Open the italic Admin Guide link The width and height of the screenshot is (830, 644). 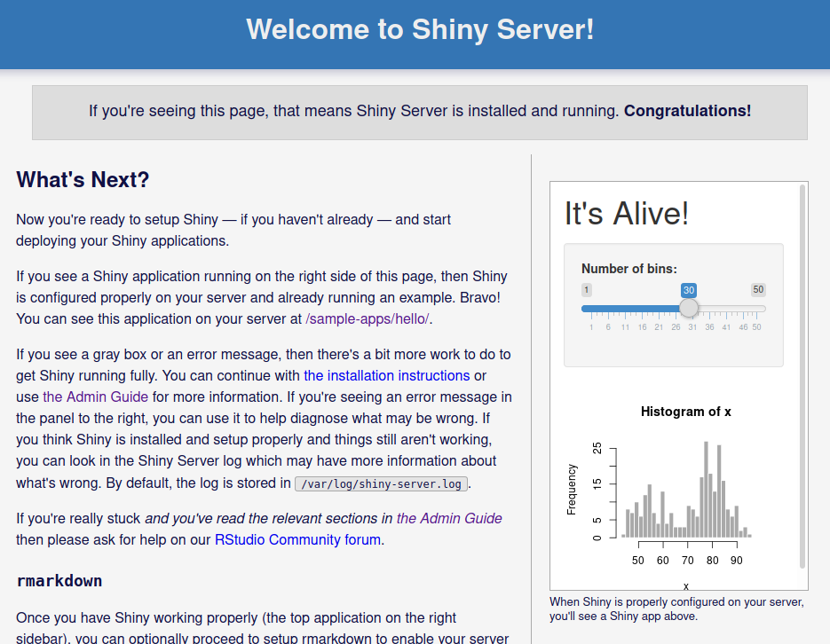coord(449,518)
